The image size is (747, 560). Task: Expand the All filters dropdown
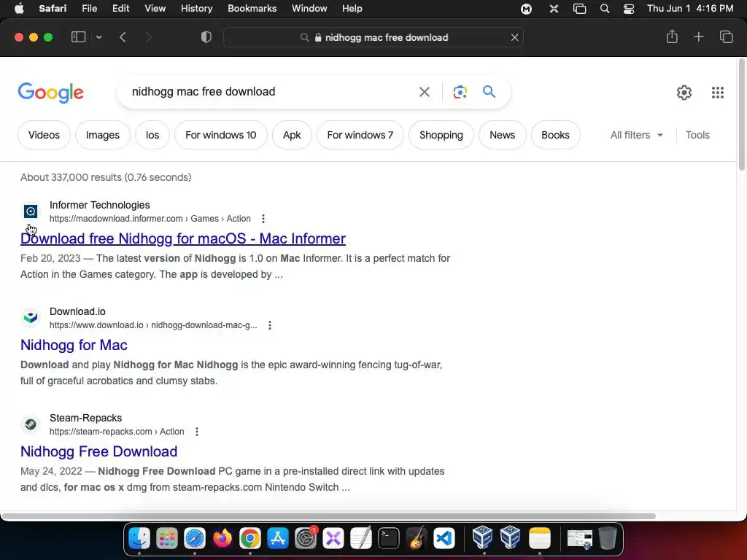(637, 135)
